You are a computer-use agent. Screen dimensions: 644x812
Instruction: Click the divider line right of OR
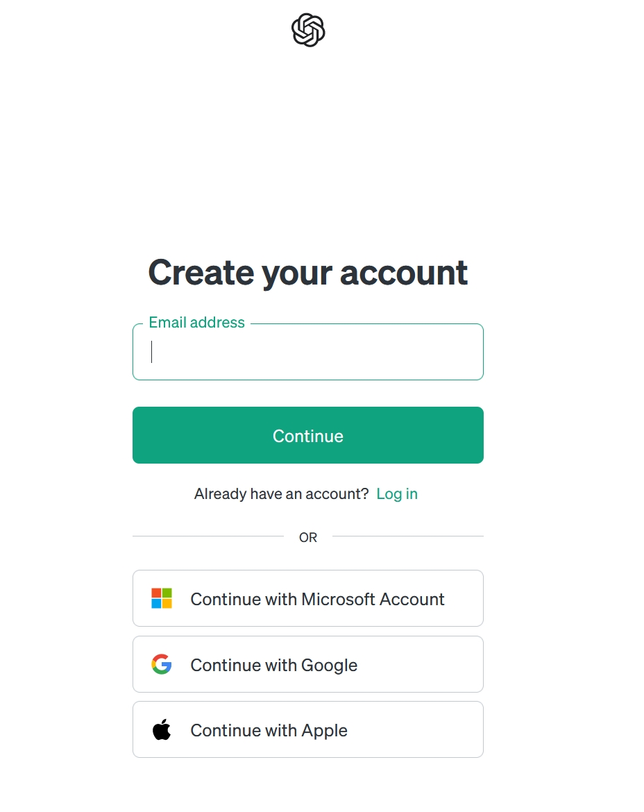coord(408,536)
